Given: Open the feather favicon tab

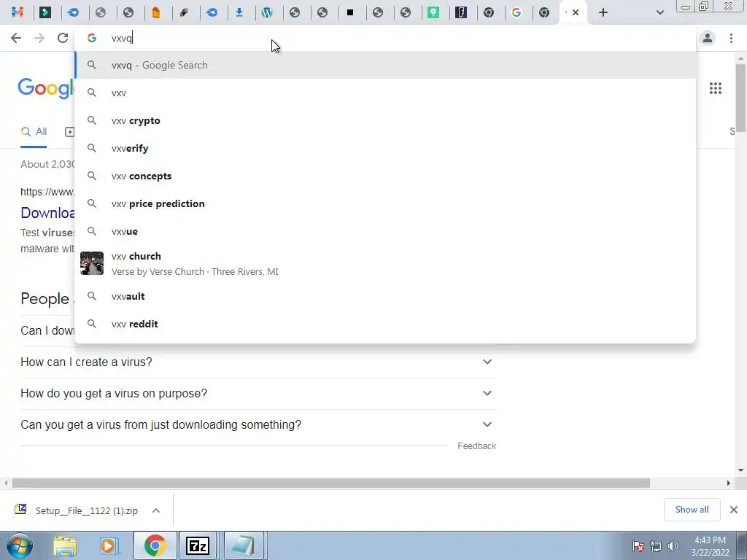Looking at the screenshot, I should point(184,12).
